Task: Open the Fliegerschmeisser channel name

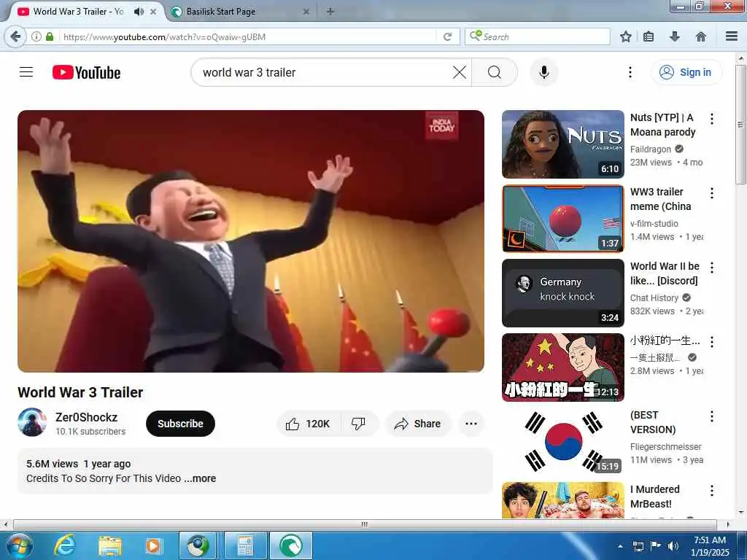Action: 666,447
